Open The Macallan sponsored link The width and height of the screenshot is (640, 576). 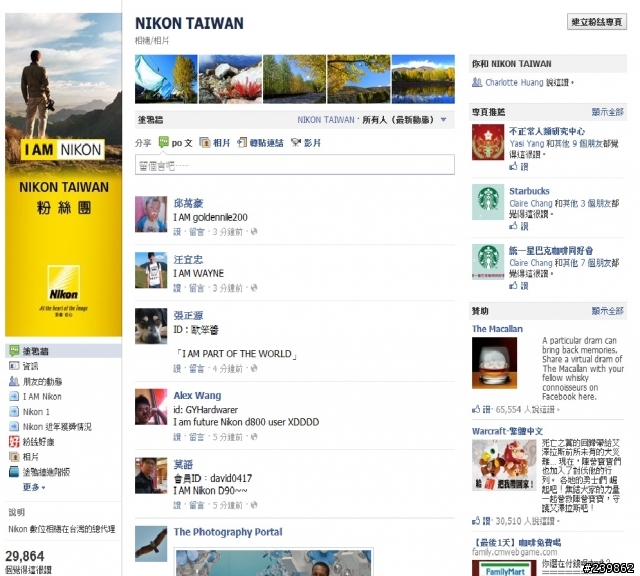(497, 329)
